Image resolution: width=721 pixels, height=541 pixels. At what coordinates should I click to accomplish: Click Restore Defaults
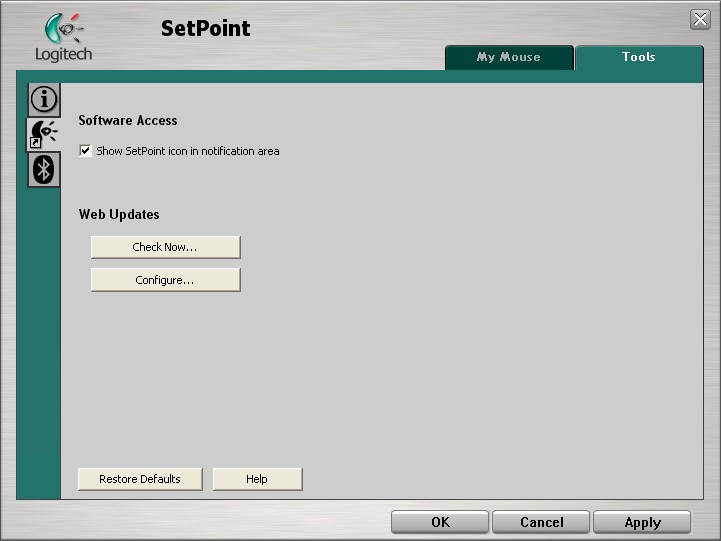(x=140, y=479)
